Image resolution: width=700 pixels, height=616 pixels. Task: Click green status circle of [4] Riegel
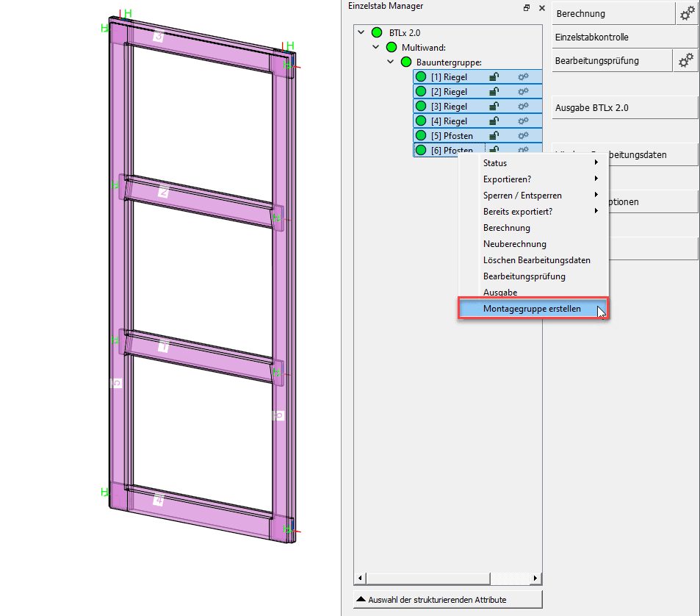(421, 121)
